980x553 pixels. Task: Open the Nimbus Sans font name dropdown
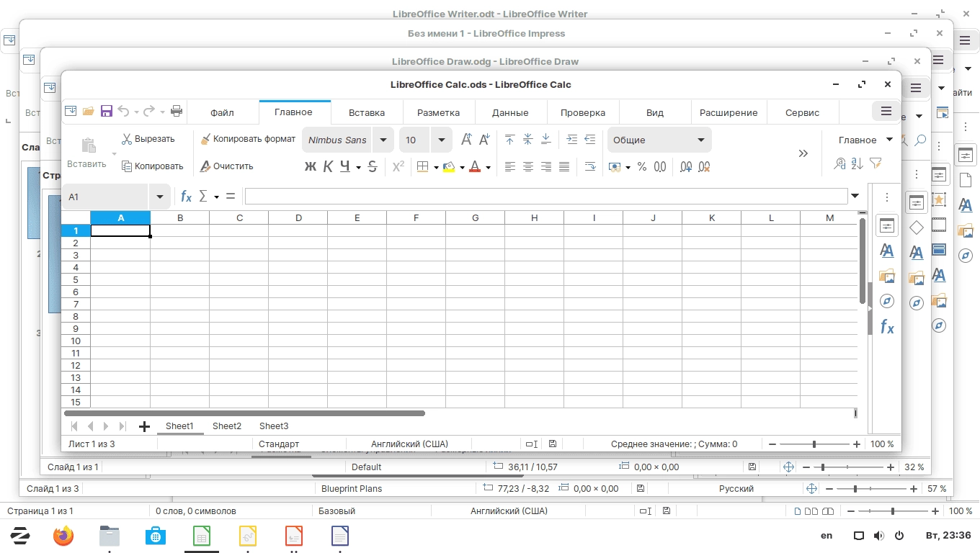[383, 140]
